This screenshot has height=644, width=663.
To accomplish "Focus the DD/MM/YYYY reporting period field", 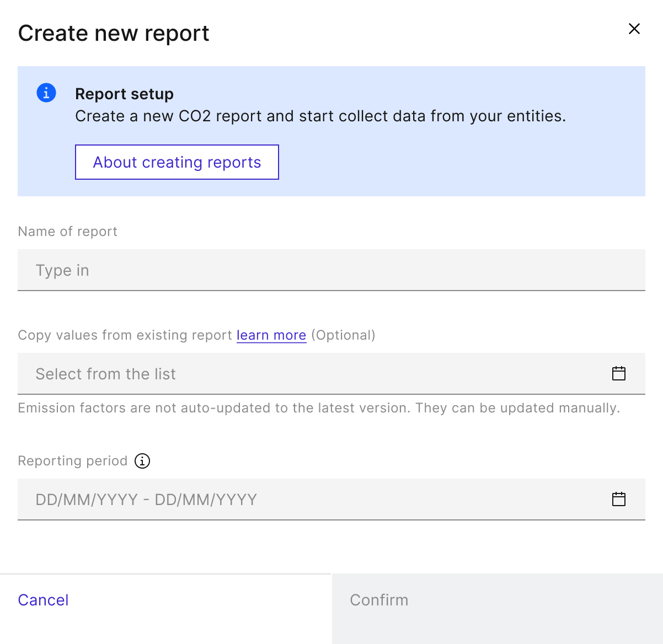I will point(331,500).
